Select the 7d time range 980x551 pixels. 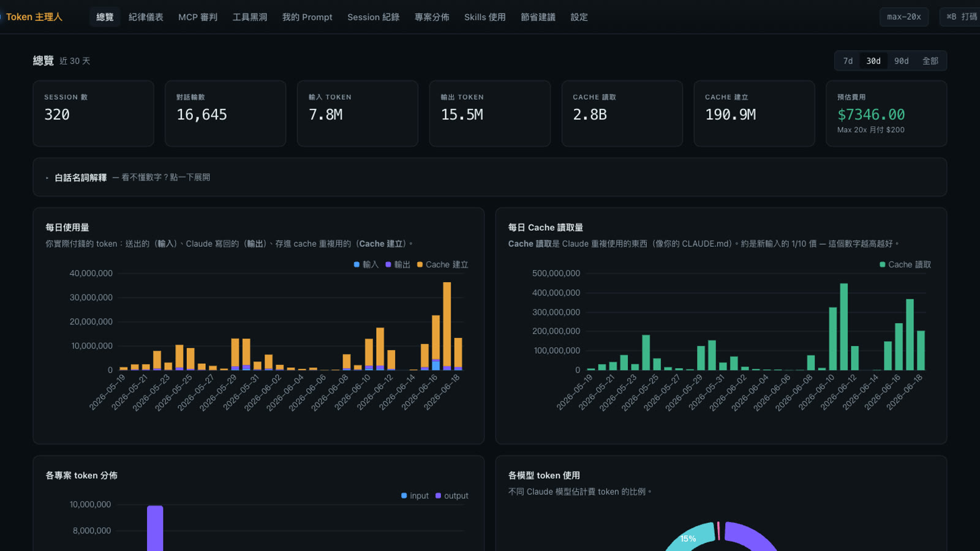[x=848, y=61]
